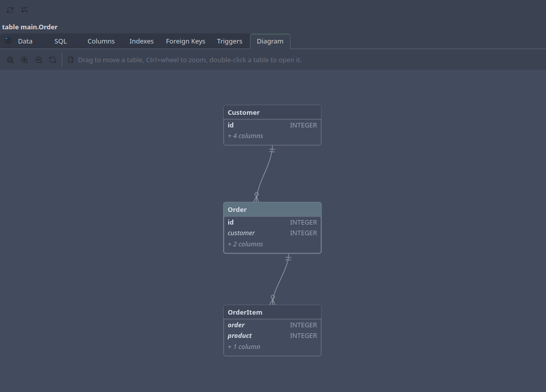This screenshot has height=392, width=546.
Task: Go to the Columns tab
Action: tap(101, 41)
